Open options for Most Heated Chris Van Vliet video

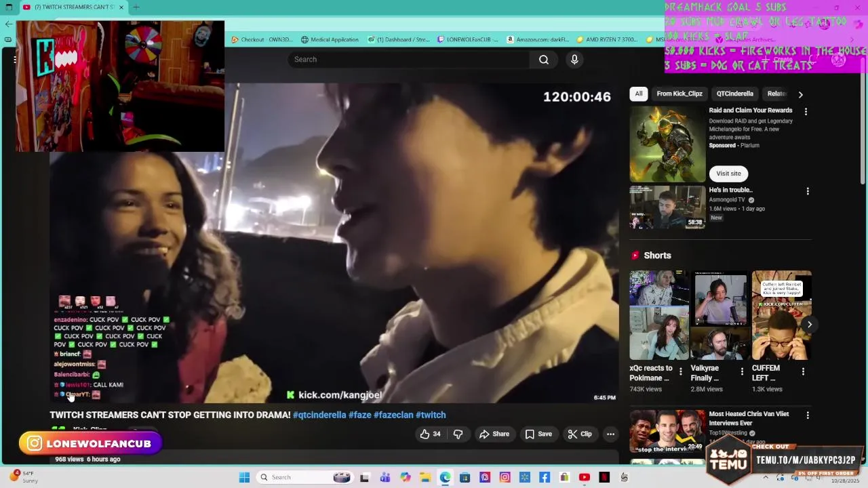(807, 415)
